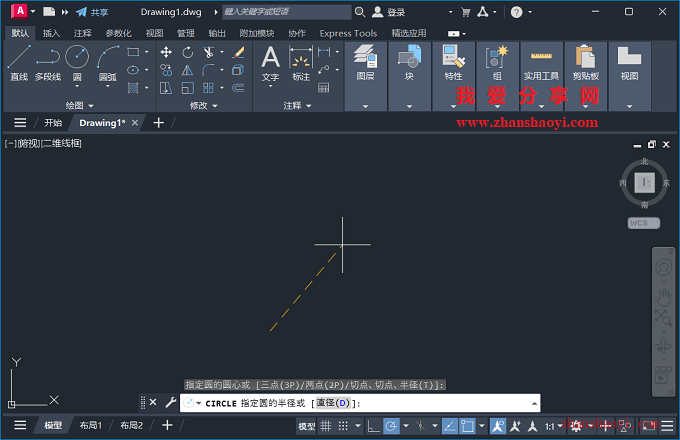Screen dimensions: 680x440
Task: Select the 圆弧 (Arc) tool icon
Action: [108, 57]
